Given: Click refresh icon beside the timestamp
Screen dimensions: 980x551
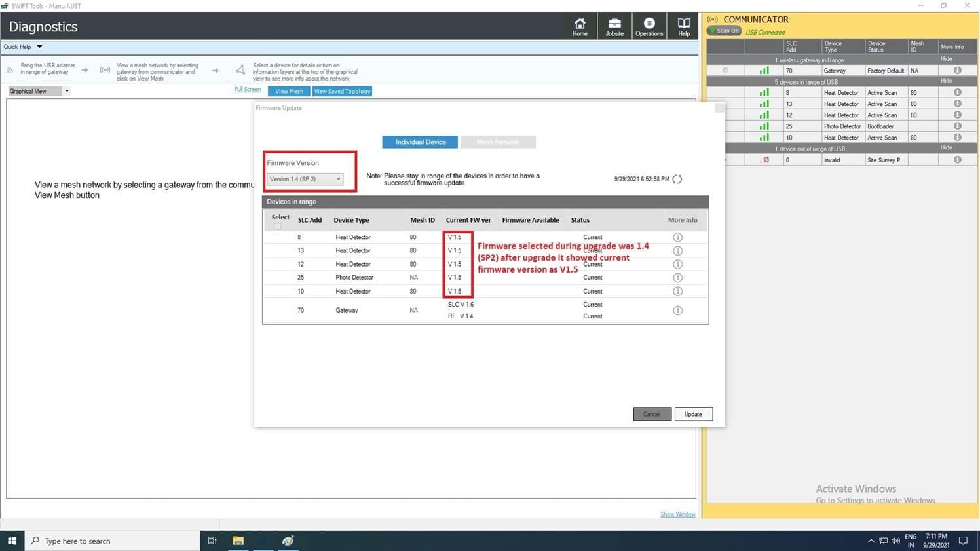Looking at the screenshot, I should coord(677,179).
